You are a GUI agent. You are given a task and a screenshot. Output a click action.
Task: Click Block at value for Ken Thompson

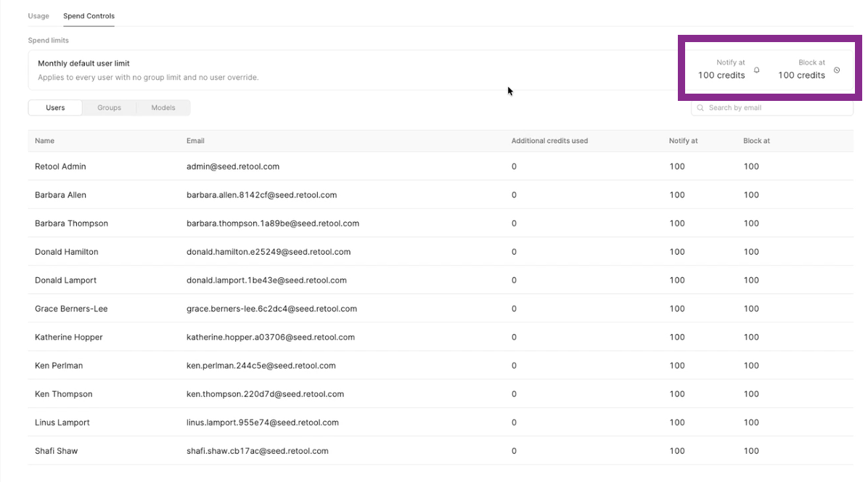pos(751,394)
